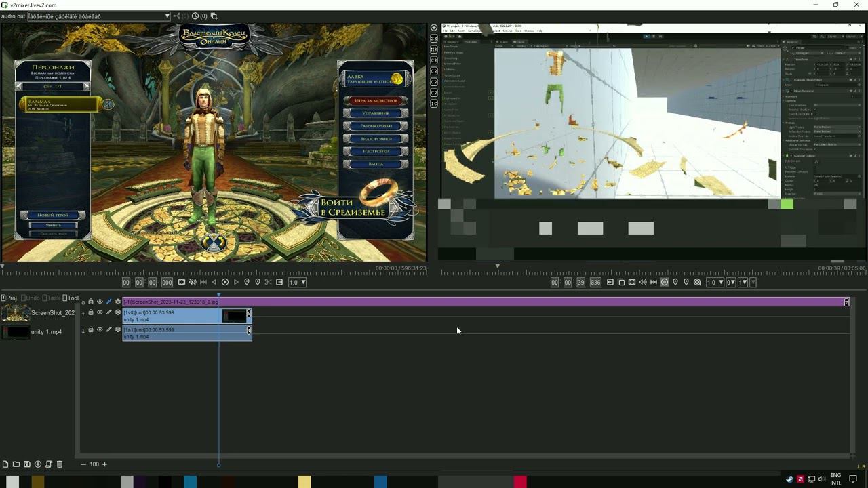This screenshot has width=868, height=488.
Task: Switch to the Tool tab
Action: [71, 298]
